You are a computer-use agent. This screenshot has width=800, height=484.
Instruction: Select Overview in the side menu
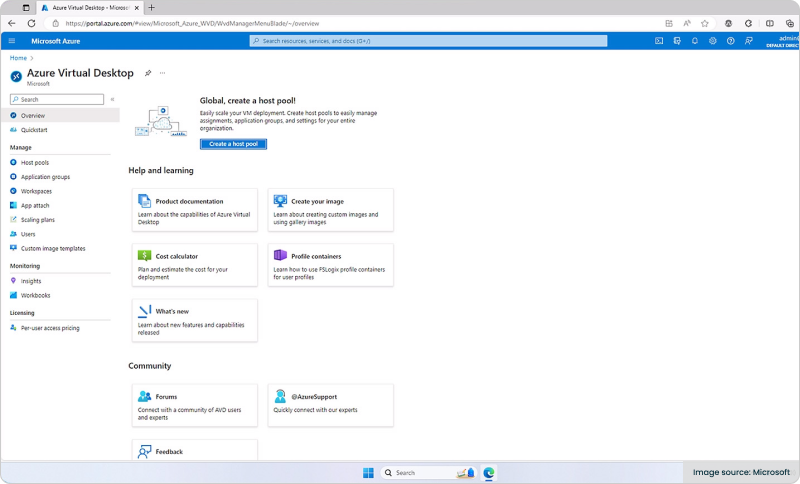tap(60, 115)
